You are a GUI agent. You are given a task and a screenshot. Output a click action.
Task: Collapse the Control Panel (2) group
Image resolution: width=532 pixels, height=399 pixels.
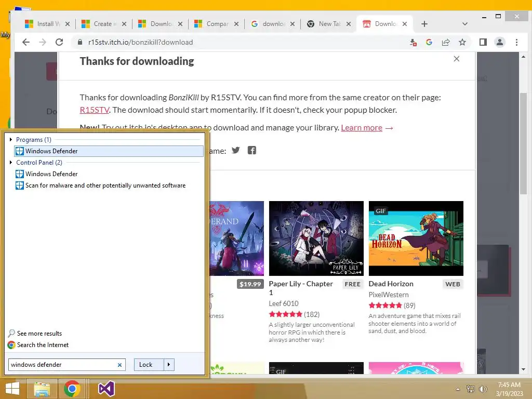pos(11,163)
